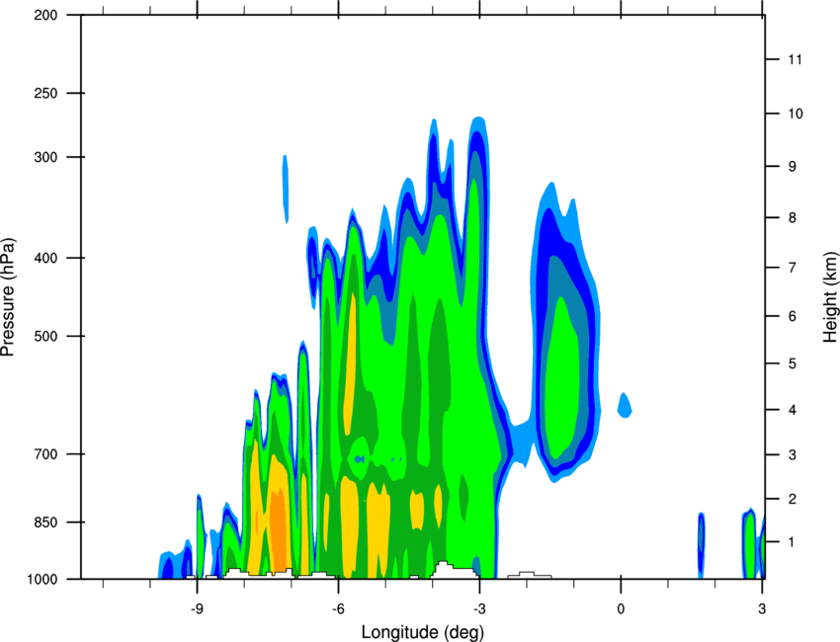Select the 200 hPa tick label
The image size is (840, 642).
point(45,16)
